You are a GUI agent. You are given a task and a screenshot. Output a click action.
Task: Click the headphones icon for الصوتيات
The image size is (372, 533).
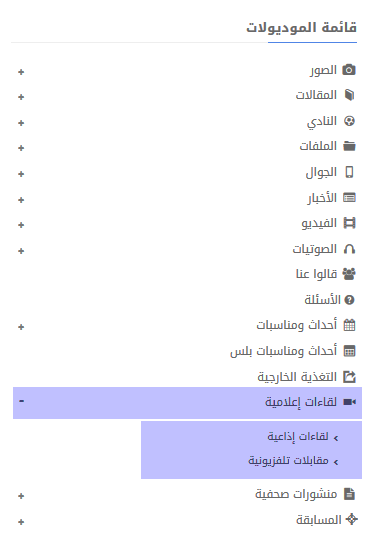tap(349, 249)
